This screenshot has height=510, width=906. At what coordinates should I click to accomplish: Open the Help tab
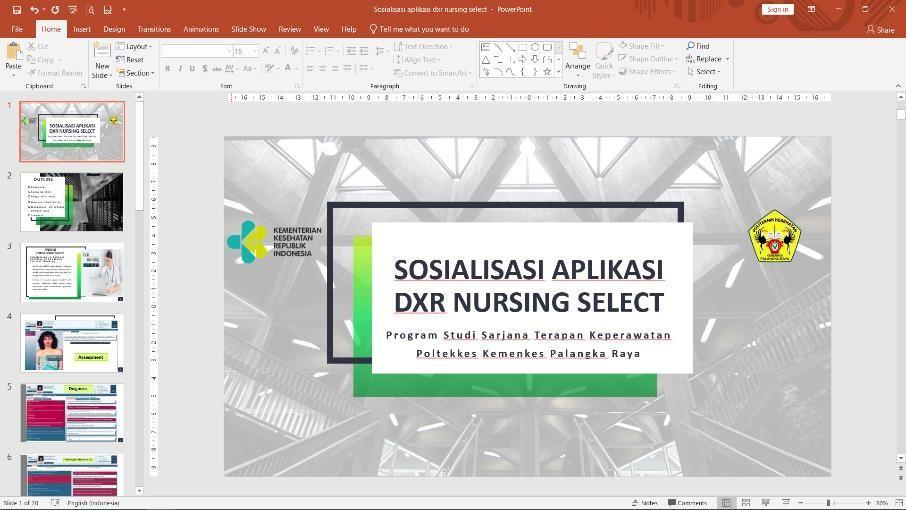coord(348,29)
